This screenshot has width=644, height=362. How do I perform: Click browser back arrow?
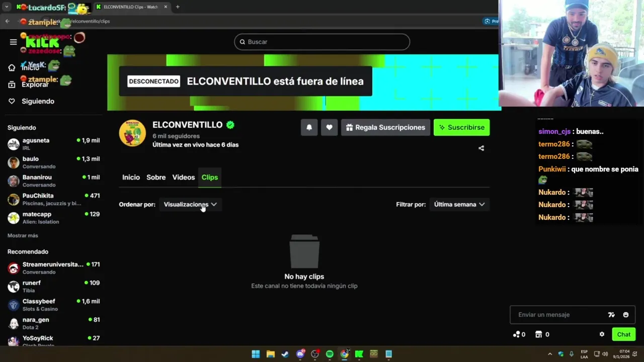pyautogui.click(x=7, y=21)
